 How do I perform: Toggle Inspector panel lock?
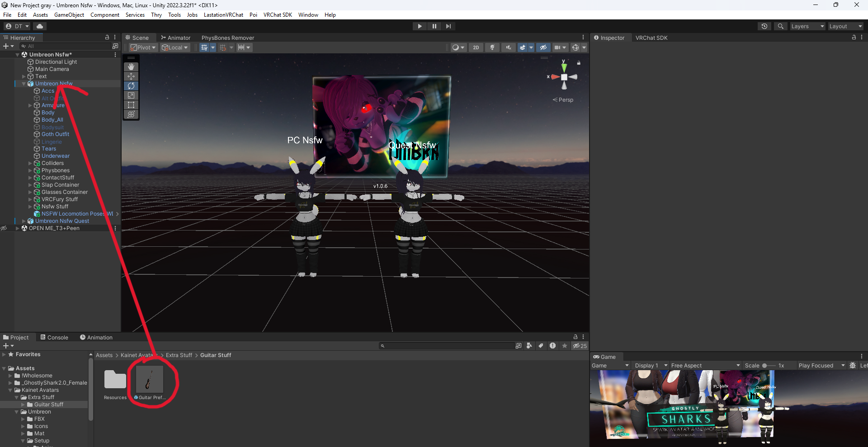click(x=854, y=38)
